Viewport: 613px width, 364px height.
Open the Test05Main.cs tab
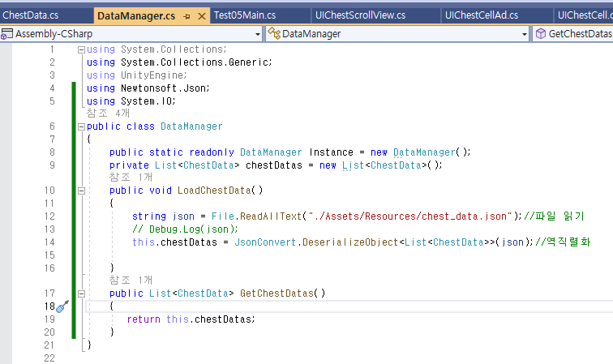click(x=245, y=15)
